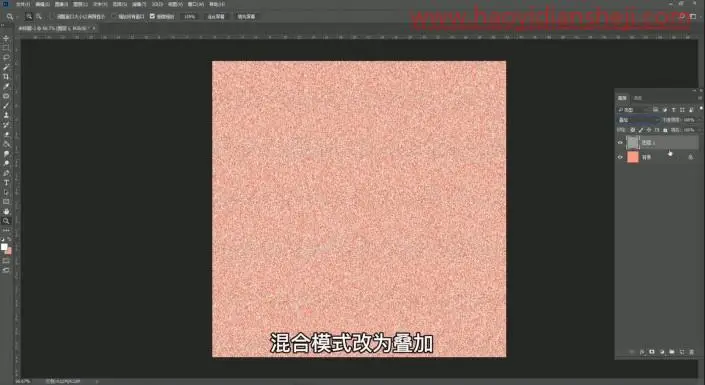
Task: Select the Move tool
Action: (x=6, y=38)
